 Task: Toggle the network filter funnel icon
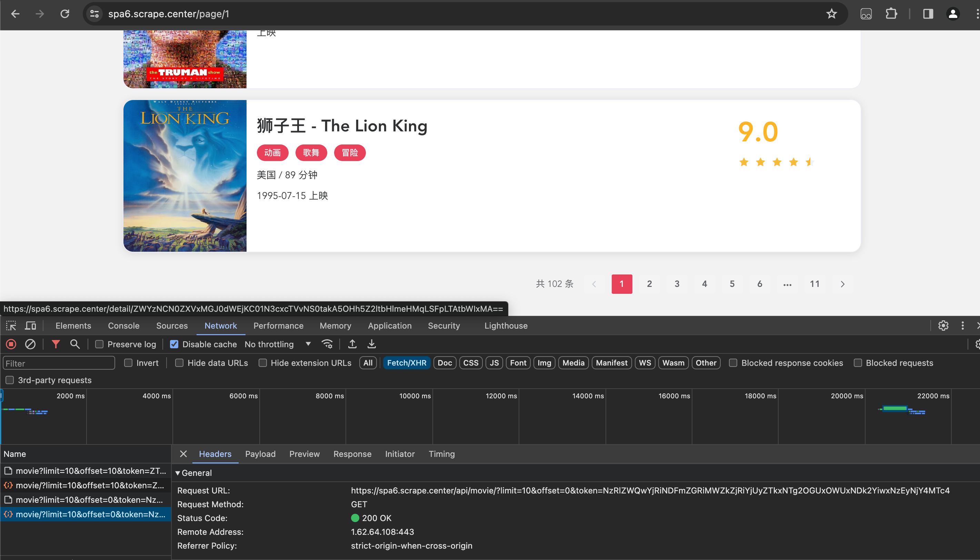click(56, 344)
